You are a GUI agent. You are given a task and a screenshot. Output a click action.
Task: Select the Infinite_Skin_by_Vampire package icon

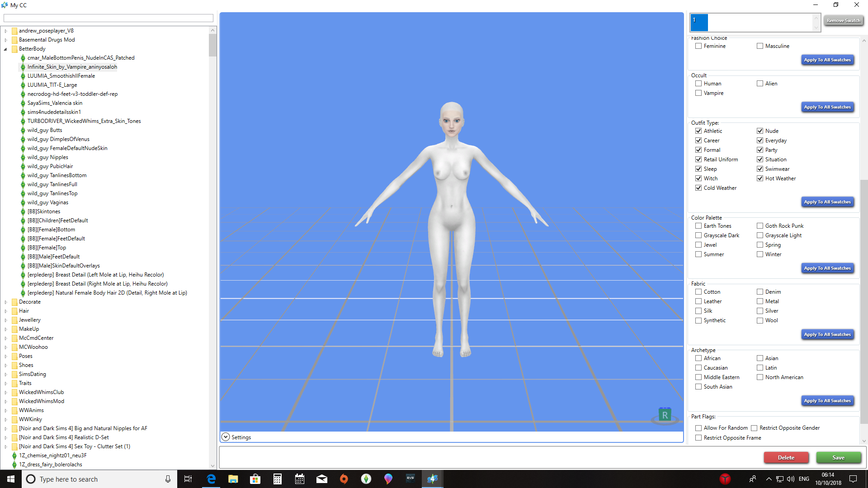click(23, 67)
